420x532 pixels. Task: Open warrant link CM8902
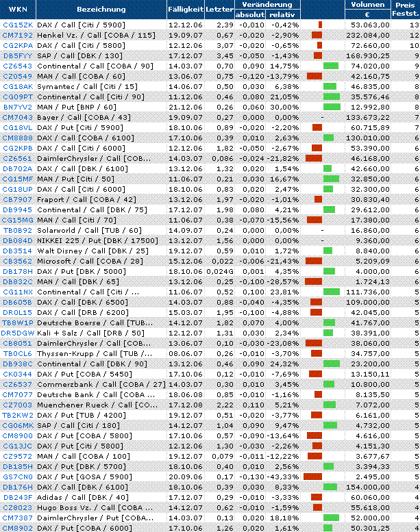click(18, 529)
